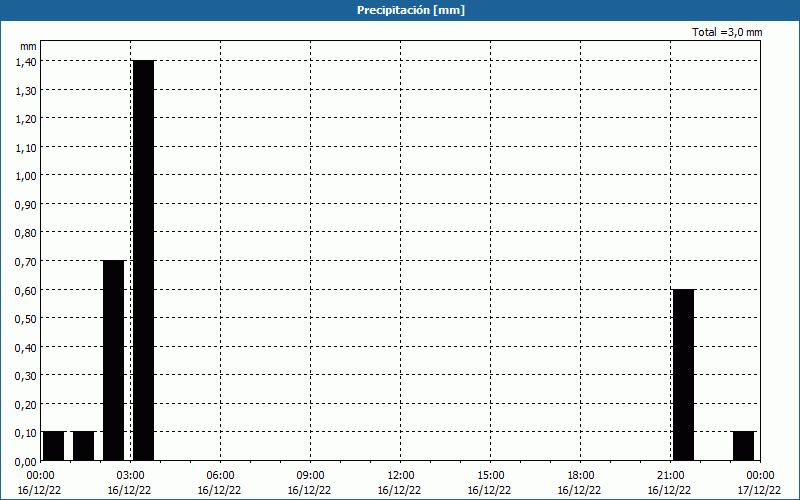The width and height of the screenshot is (800, 500).
Task: Click the 17/12/22 date label
Action: coord(759,490)
